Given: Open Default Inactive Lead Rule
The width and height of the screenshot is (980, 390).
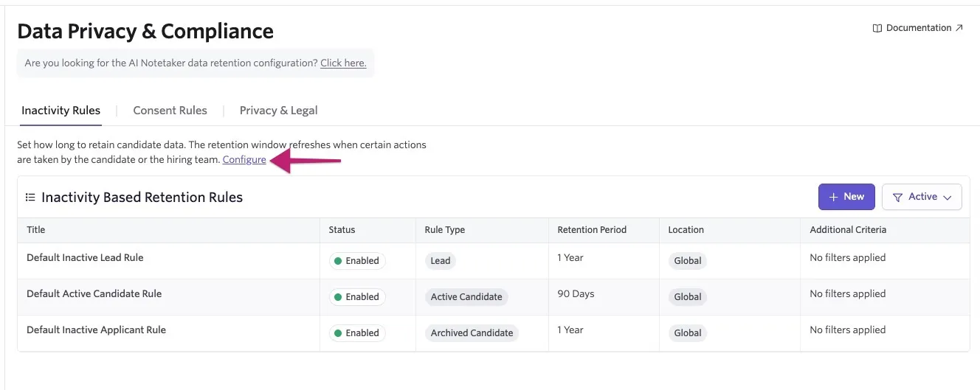Looking at the screenshot, I should pos(85,257).
